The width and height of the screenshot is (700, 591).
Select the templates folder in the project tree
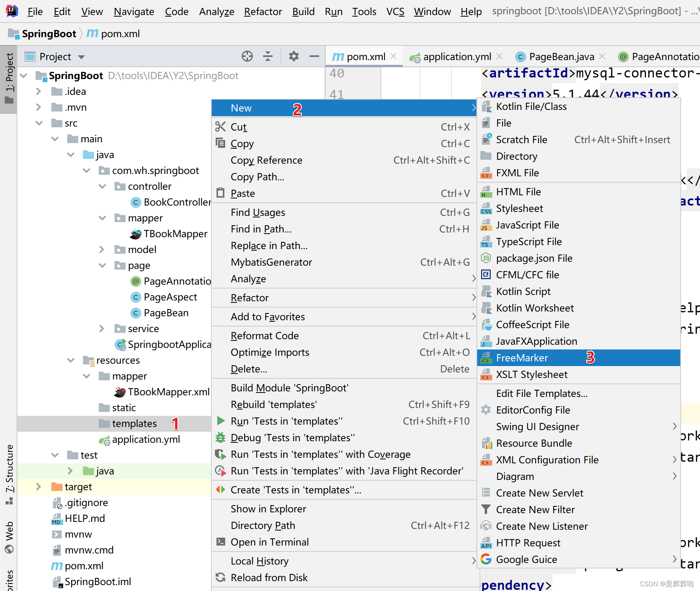click(x=134, y=423)
